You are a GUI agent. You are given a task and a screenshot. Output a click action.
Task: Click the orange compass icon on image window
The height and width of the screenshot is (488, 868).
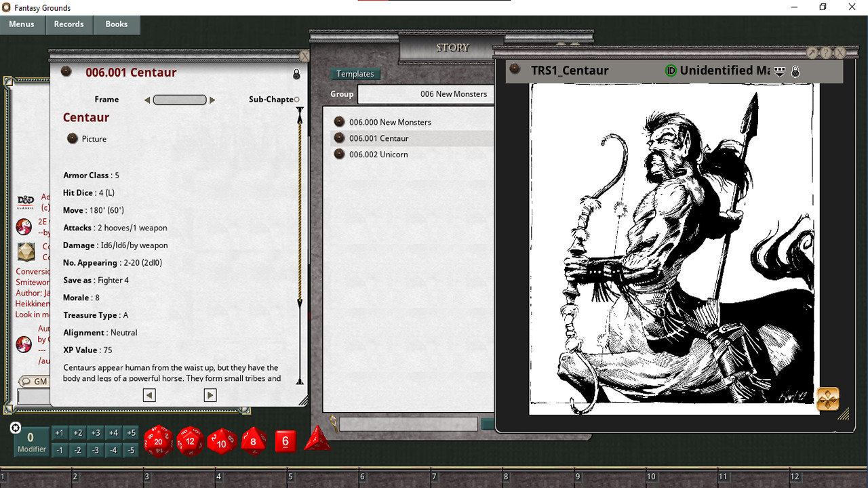pyautogui.click(x=829, y=399)
